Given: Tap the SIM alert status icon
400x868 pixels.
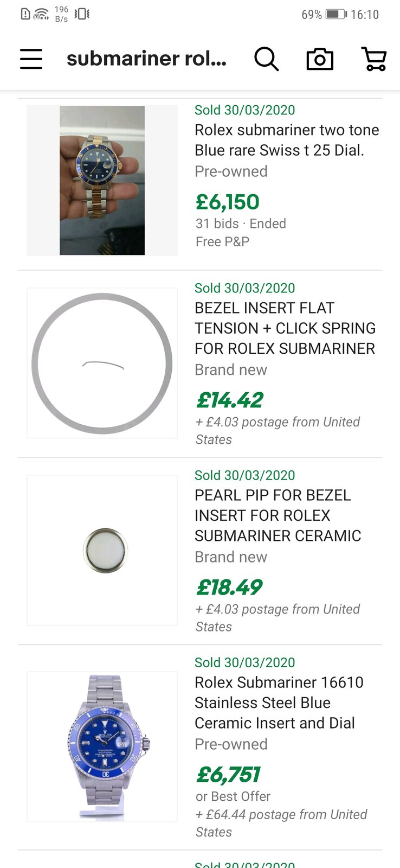Looking at the screenshot, I should 25,14.
